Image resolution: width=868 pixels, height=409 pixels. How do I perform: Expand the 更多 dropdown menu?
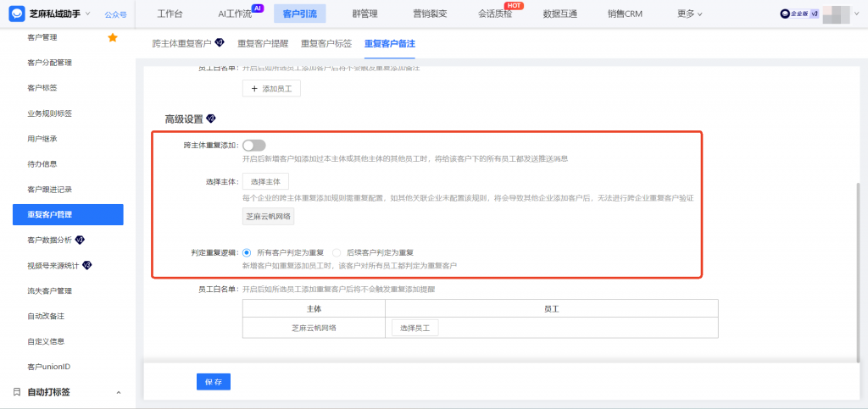[690, 14]
